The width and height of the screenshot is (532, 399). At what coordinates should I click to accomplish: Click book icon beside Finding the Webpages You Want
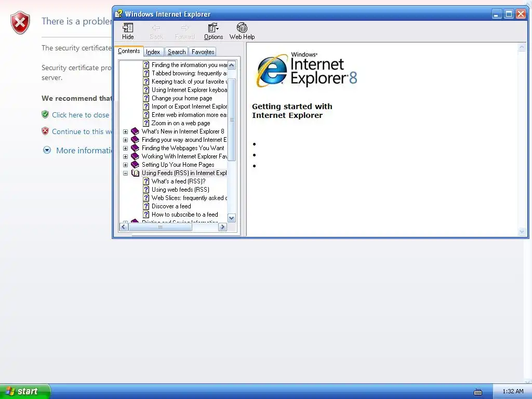click(135, 148)
